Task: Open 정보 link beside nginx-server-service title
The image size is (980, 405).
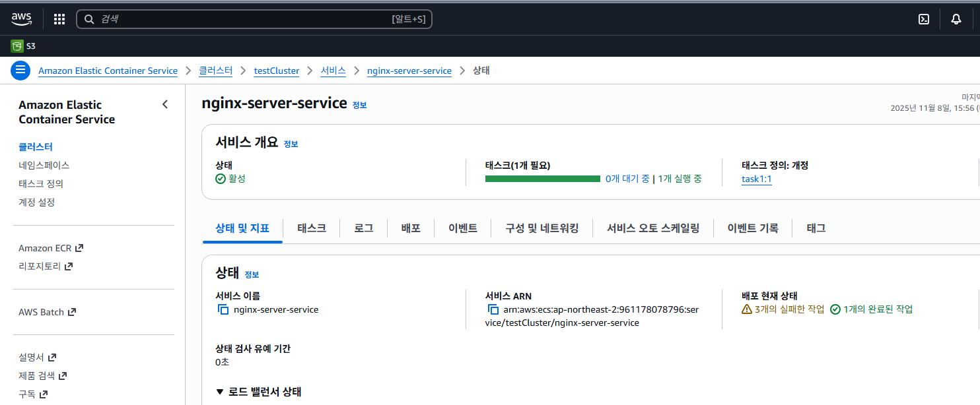Action: point(359,105)
